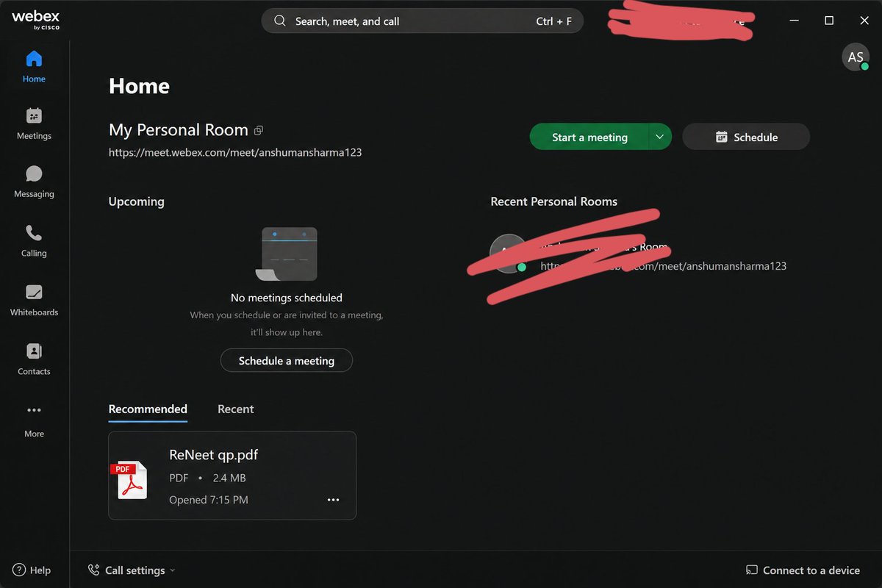The height and width of the screenshot is (588, 882).
Task: Open the personal room URL link
Action: pyautogui.click(x=235, y=153)
